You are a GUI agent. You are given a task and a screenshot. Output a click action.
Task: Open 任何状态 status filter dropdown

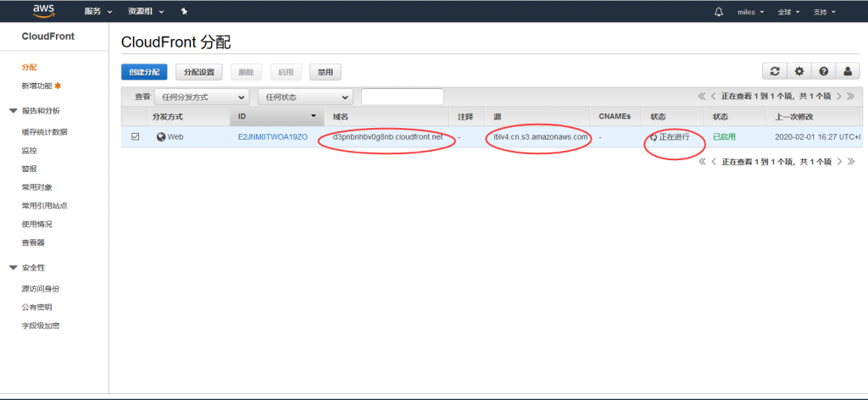(x=305, y=97)
